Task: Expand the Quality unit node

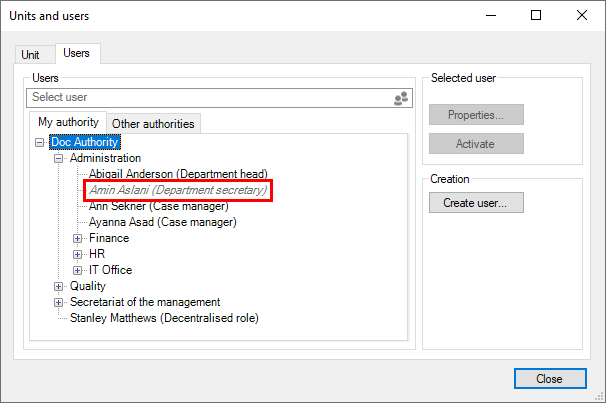Action: [59, 286]
